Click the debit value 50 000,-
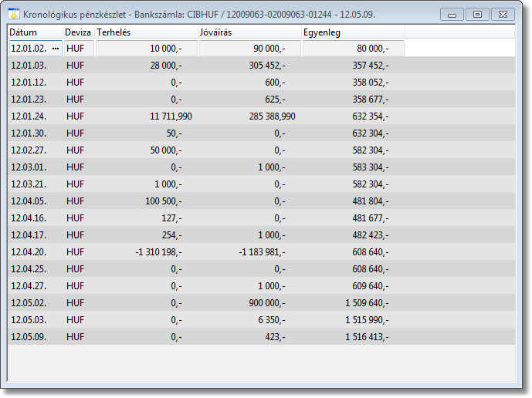This screenshot has height=398, width=532. (166, 150)
